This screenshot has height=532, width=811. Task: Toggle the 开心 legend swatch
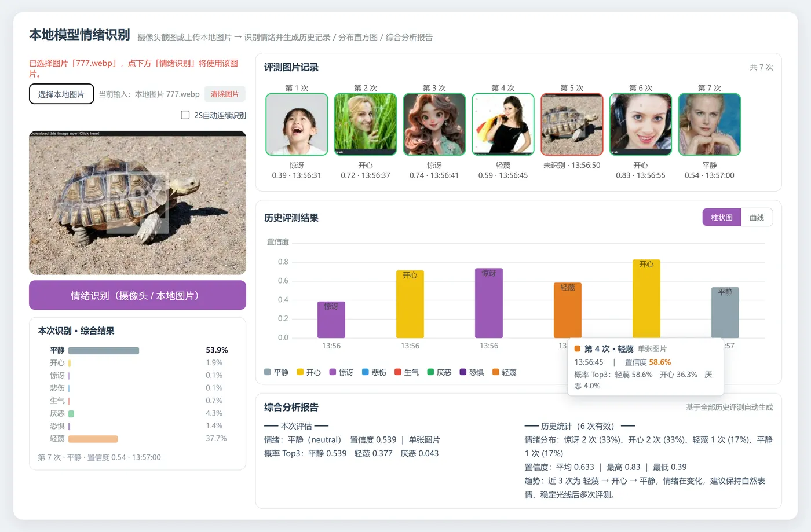point(300,372)
